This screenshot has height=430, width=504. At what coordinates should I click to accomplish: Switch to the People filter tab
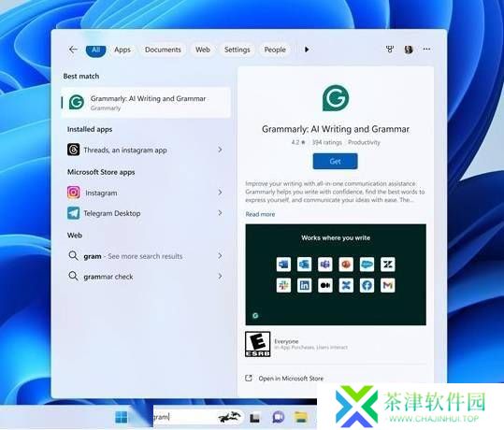tap(275, 50)
